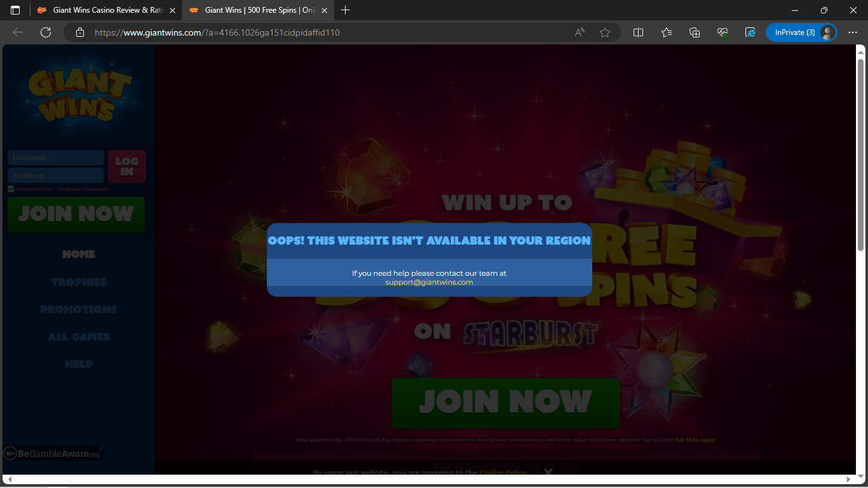This screenshot has width=868, height=488.
Task: Open Browser essentials heart icon
Action: [722, 32]
